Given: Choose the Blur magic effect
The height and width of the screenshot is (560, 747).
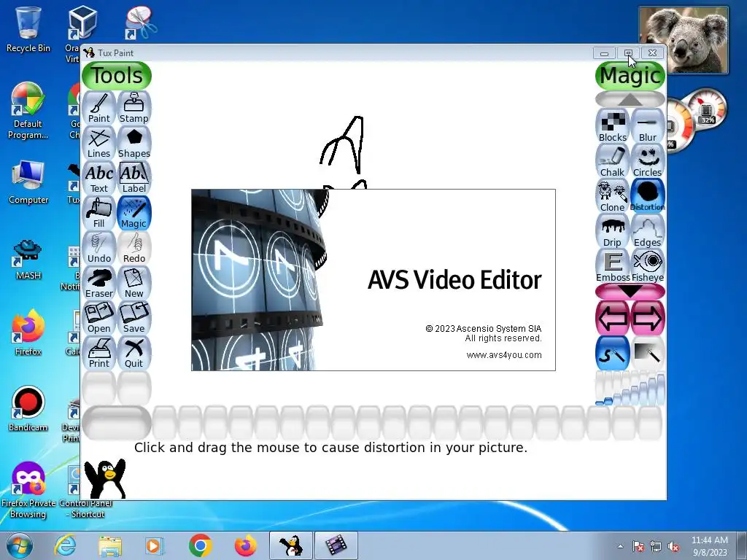Looking at the screenshot, I should (648, 125).
